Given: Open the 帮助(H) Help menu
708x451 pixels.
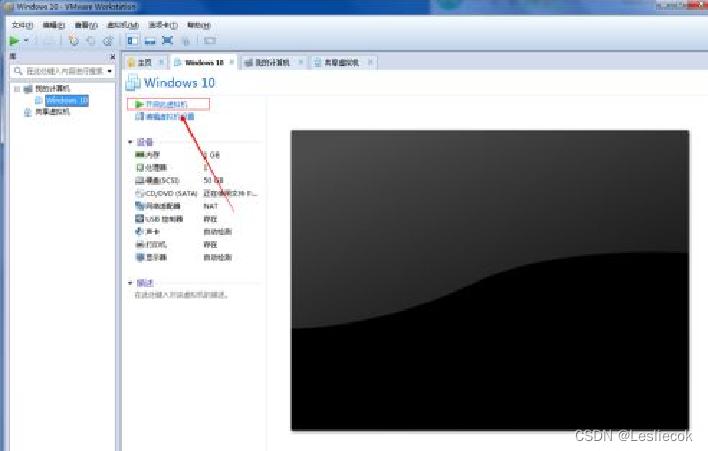Looking at the screenshot, I should (199, 25).
